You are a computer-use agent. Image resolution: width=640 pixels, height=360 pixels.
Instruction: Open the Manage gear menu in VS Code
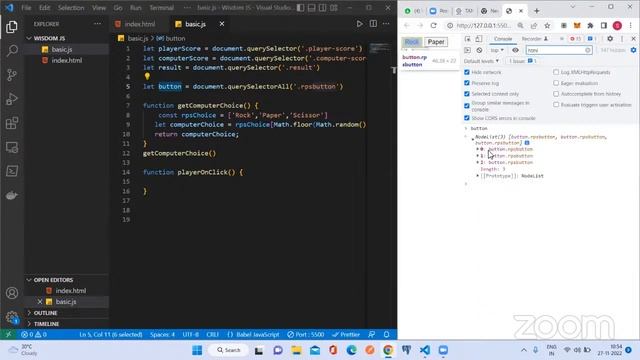[x=12, y=317]
